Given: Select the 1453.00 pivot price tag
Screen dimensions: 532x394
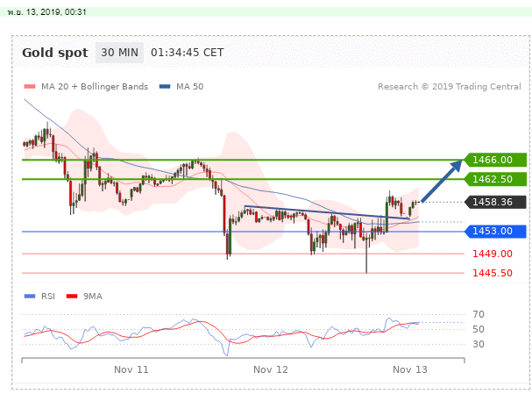Looking at the screenshot, I should pos(495,232).
